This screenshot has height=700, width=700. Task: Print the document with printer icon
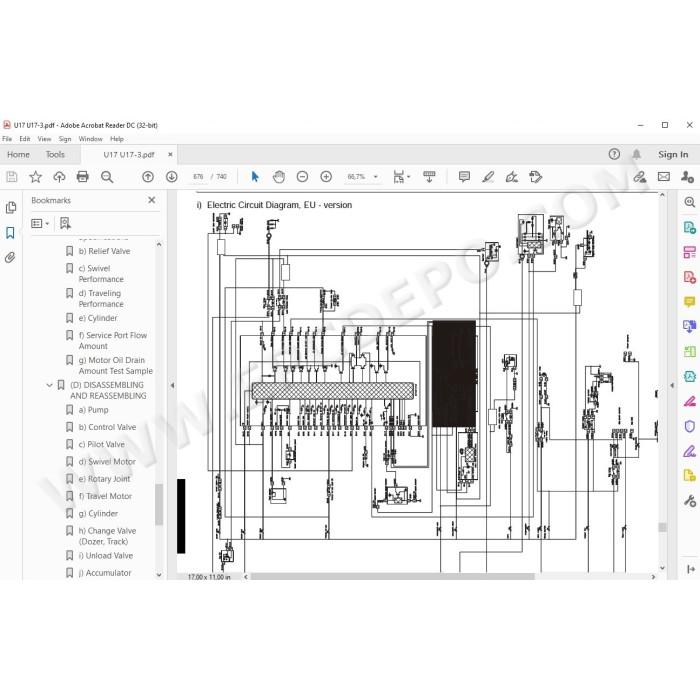coord(83,177)
